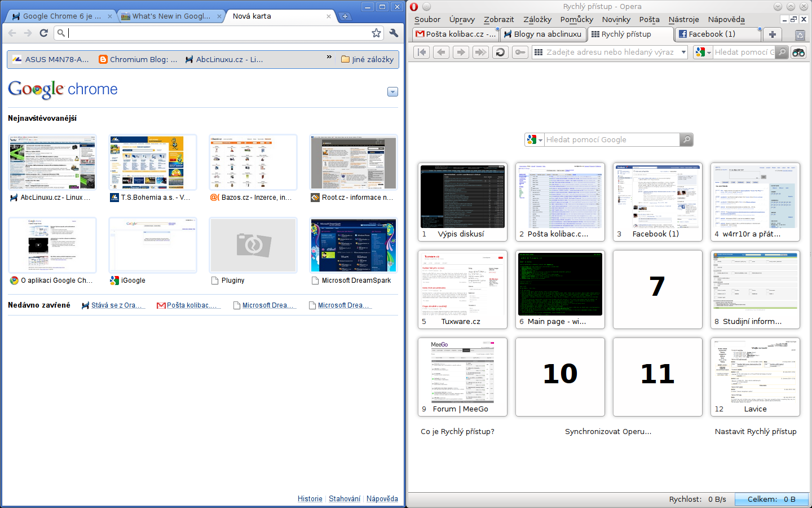Open Chrome's wrench settings menu

pyautogui.click(x=394, y=33)
